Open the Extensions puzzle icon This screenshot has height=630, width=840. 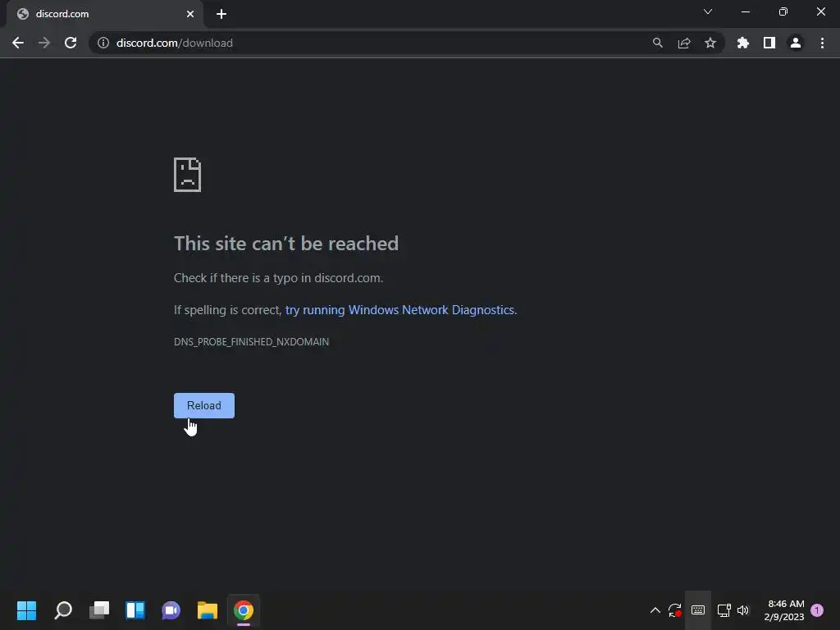[x=743, y=43]
